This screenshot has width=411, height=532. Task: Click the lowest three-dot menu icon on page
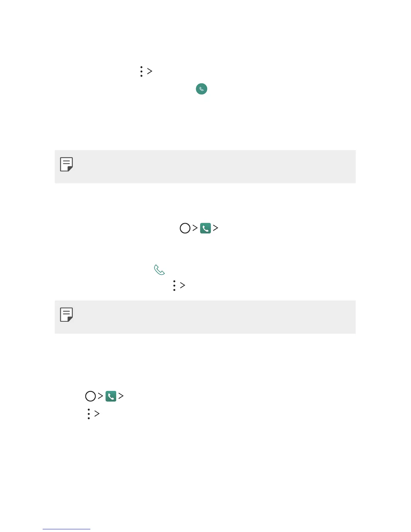click(89, 414)
